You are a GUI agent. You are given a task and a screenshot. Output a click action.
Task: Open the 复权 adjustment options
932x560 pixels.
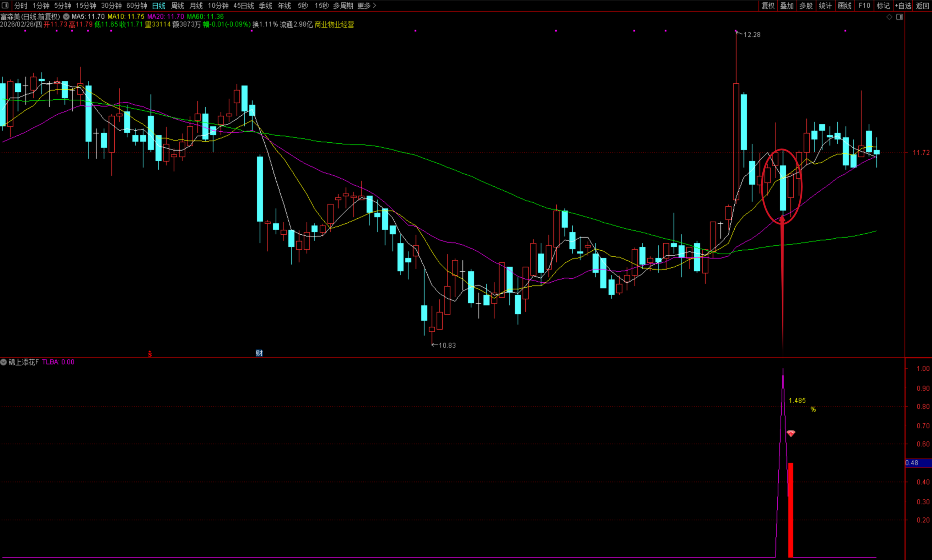(x=768, y=6)
